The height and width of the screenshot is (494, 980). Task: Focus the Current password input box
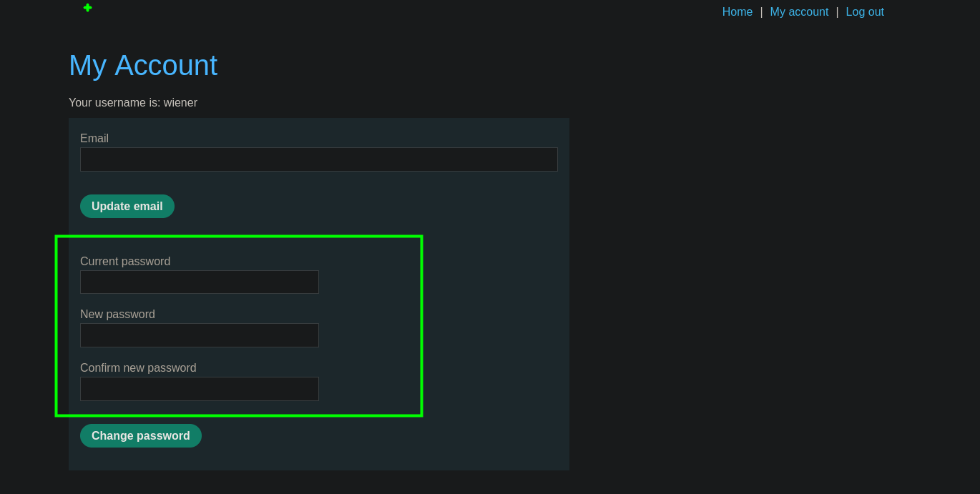[199, 282]
